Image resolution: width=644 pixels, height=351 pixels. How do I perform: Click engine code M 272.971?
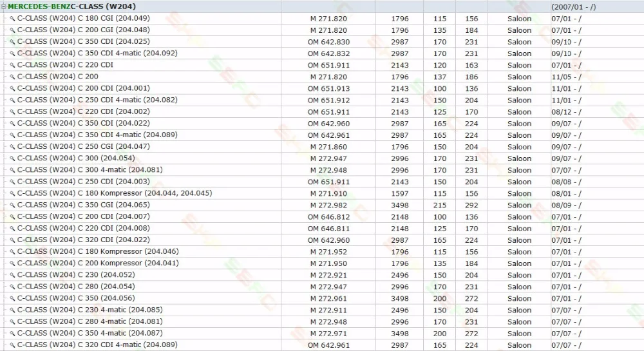(x=328, y=334)
